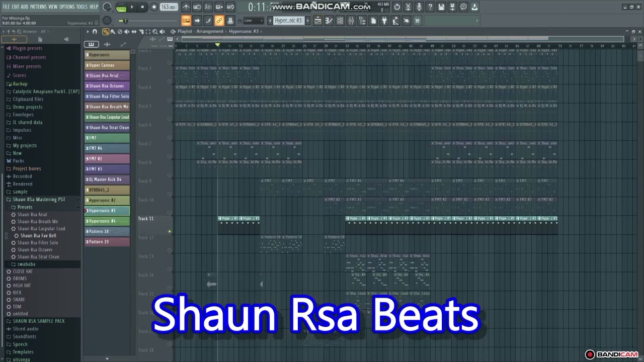
Task: Open the touch controller
Action: click(x=407, y=21)
